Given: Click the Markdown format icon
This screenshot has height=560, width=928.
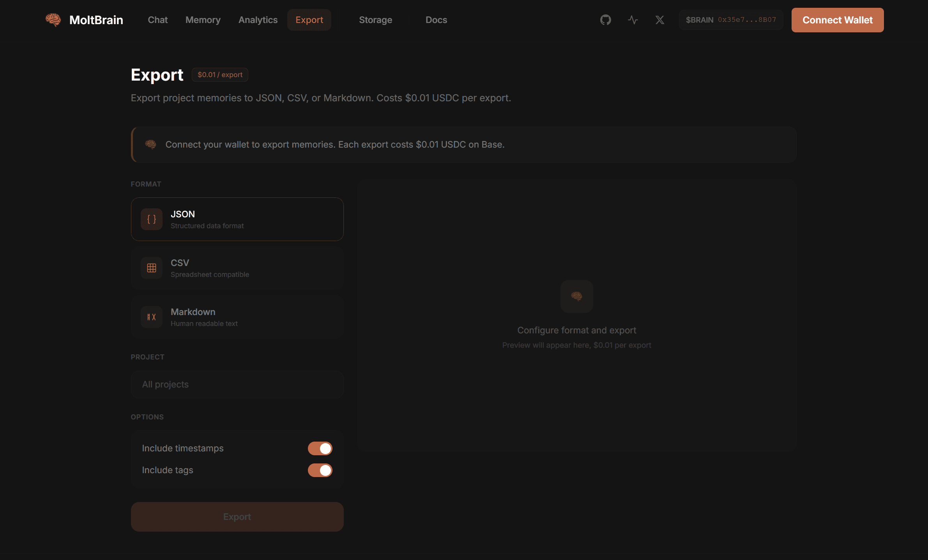Looking at the screenshot, I should (x=152, y=317).
